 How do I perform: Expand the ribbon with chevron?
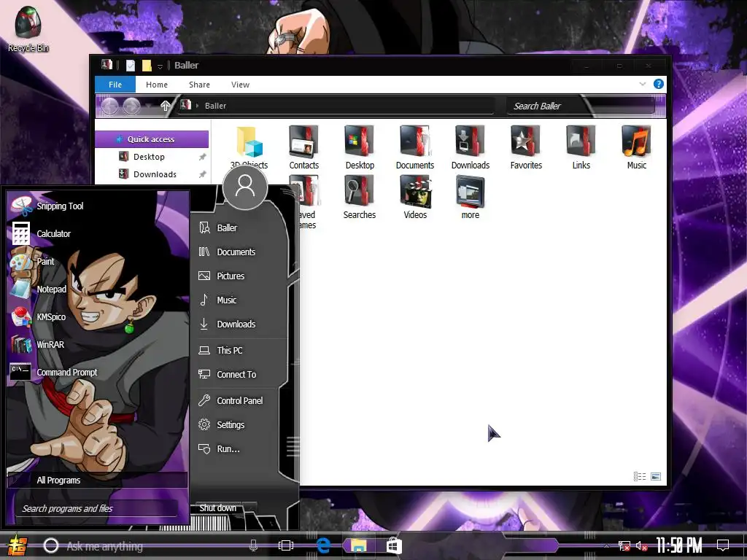(642, 85)
